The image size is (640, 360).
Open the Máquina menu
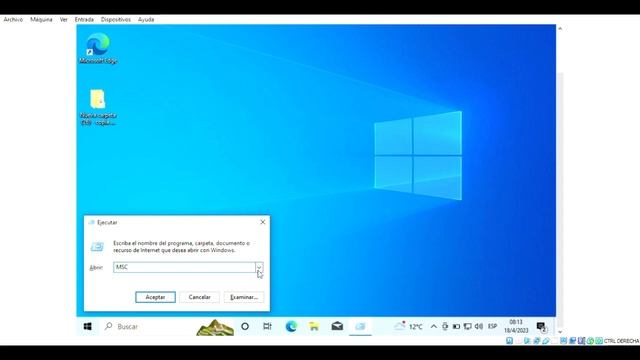point(41,19)
